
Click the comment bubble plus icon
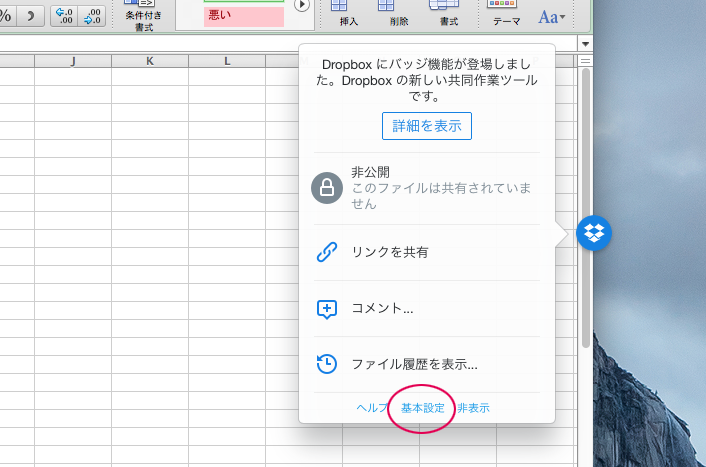[x=327, y=309]
